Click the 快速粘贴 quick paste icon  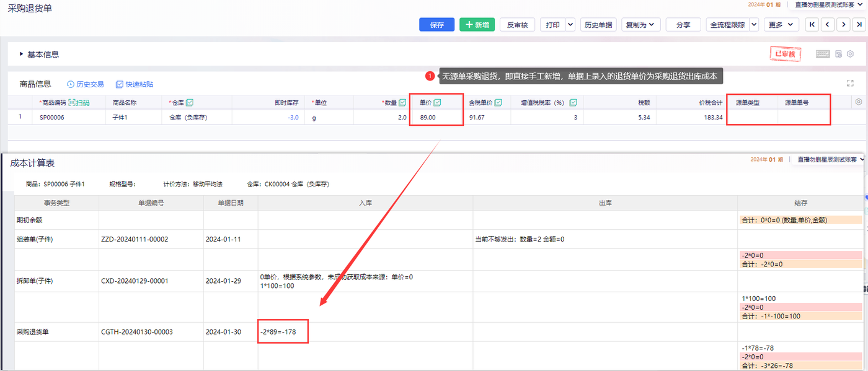(135, 84)
